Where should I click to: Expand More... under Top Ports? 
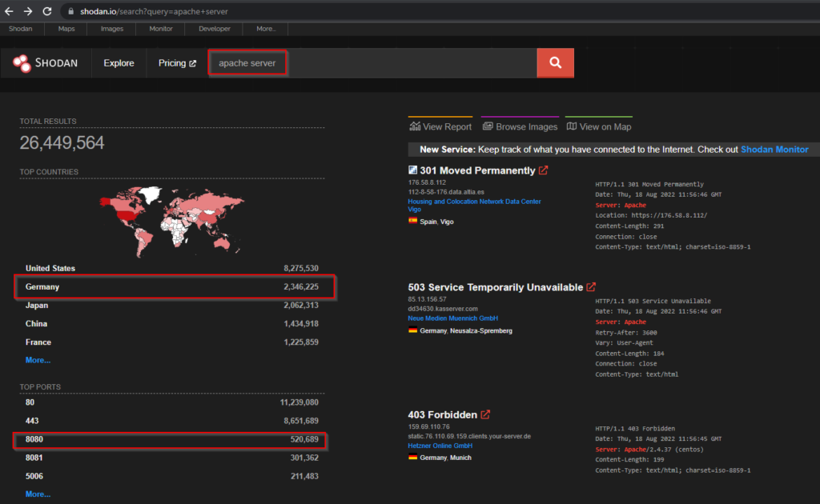38,494
